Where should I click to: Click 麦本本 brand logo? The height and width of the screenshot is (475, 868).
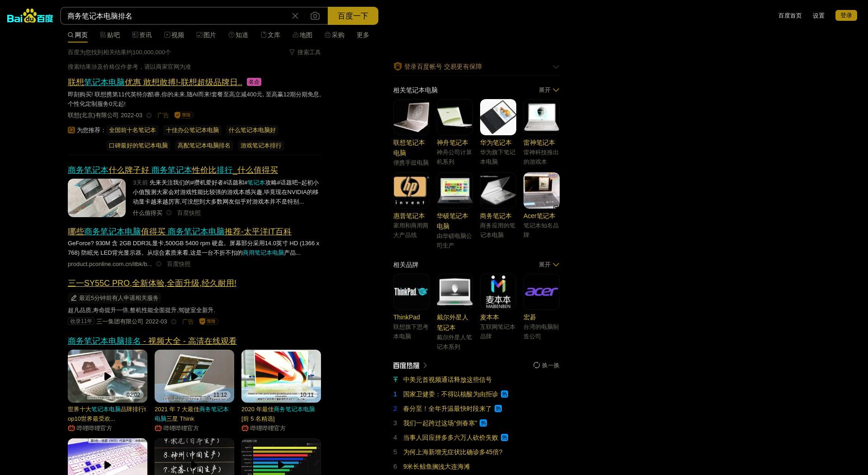click(x=498, y=292)
